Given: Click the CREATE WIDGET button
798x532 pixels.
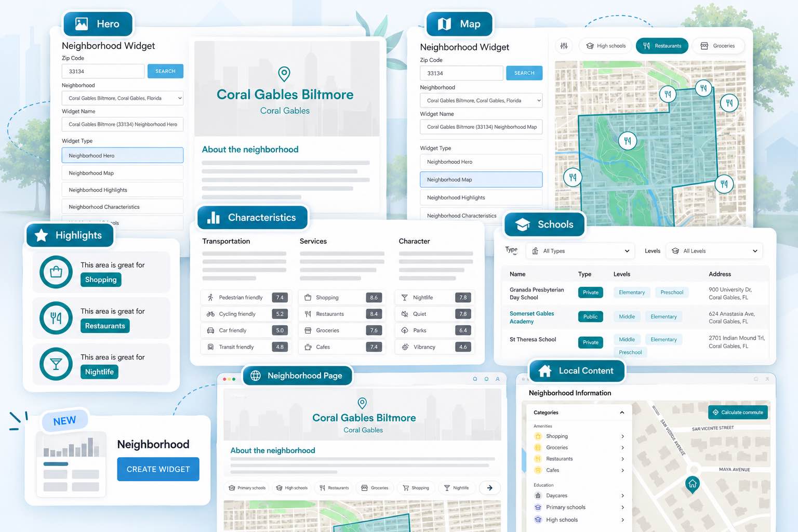Looking at the screenshot, I should (158, 469).
